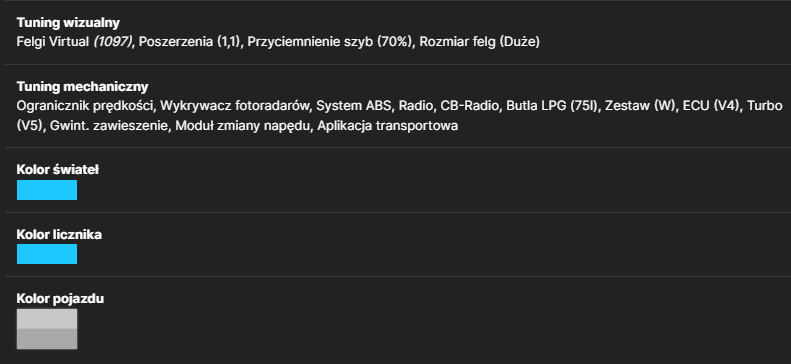791x364 pixels.
Task: Click the Tuning wizualny heading
Action: [68, 23]
